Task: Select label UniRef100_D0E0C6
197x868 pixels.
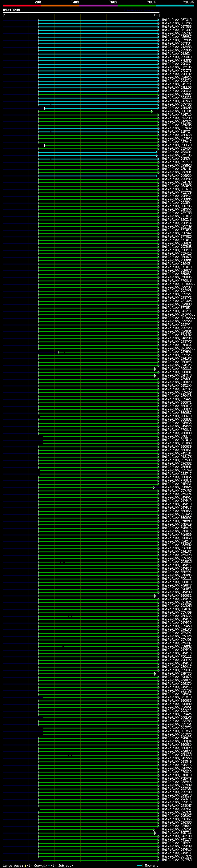Action: pyautogui.click(x=177, y=423)
